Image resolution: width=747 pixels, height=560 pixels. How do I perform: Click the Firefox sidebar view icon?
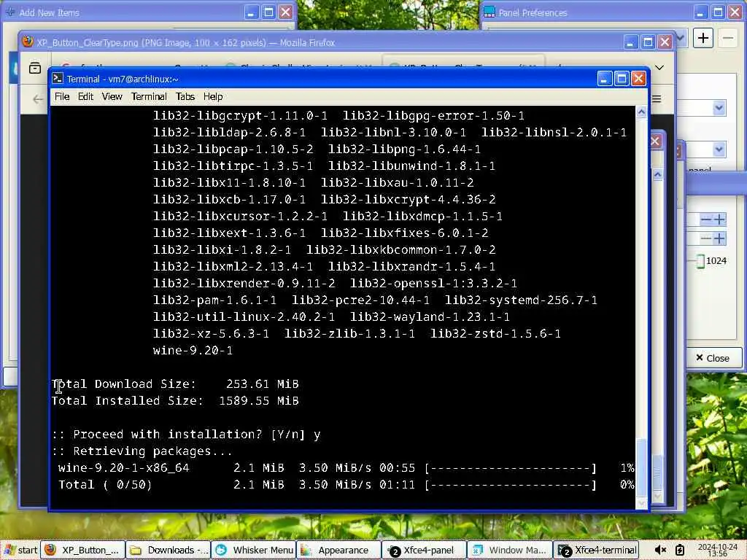tap(35, 68)
